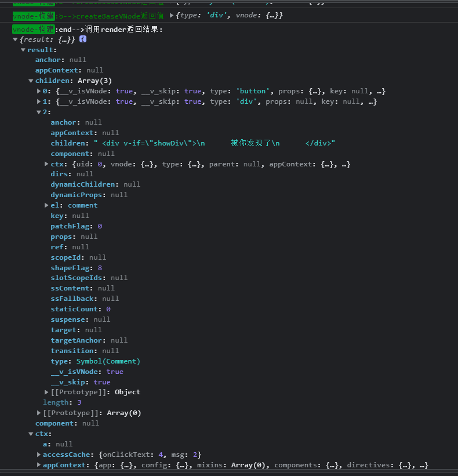458x476 pixels.
Task: Click the shapeFlag: 8 property
Action: (x=76, y=268)
